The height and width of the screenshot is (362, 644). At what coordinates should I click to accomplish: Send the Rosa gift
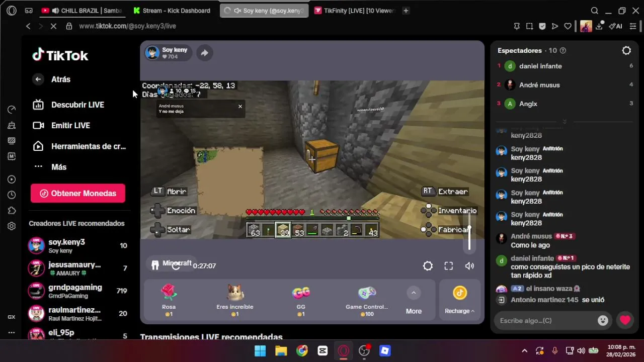(169, 300)
